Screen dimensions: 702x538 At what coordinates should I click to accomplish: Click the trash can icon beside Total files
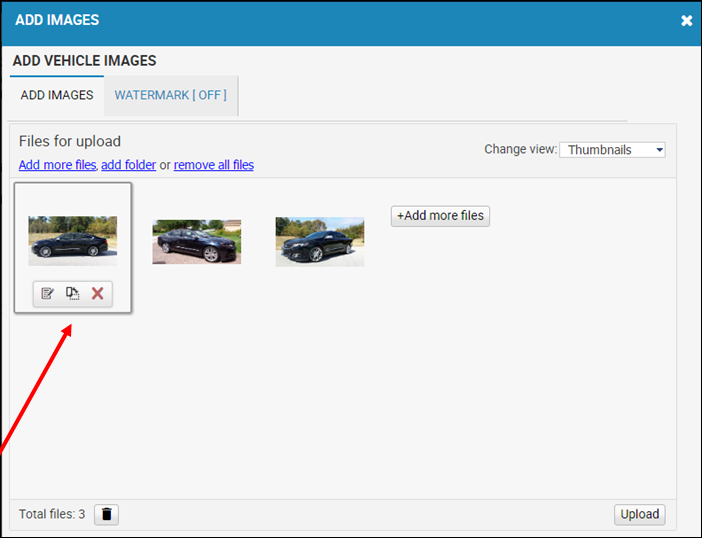click(107, 514)
